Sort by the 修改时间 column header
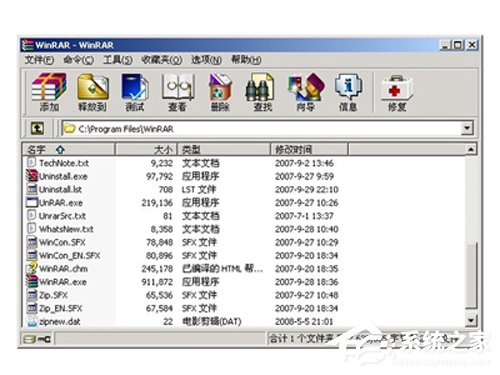The image size is (500, 375). click(x=309, y=150)
